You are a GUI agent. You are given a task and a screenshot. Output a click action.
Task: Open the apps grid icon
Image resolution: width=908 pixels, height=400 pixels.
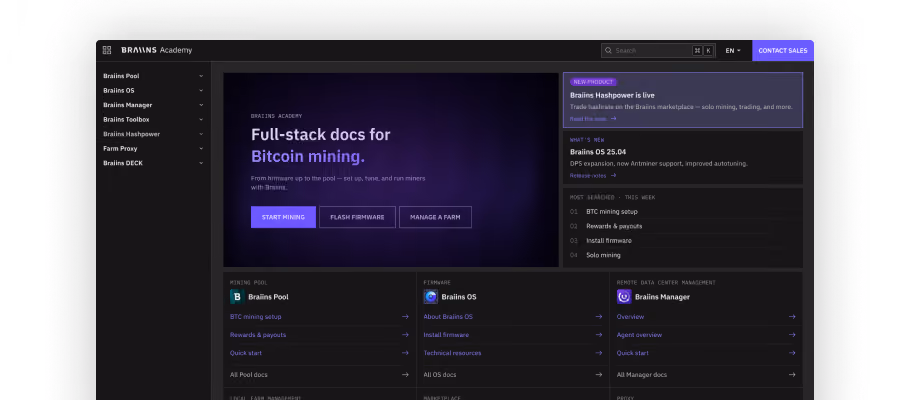tap(107, 50)
